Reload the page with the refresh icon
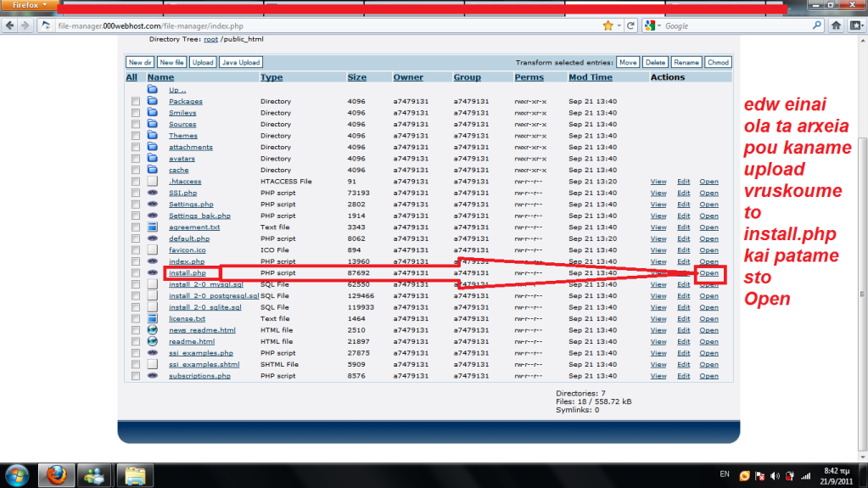868x488 pixels. 631,25
